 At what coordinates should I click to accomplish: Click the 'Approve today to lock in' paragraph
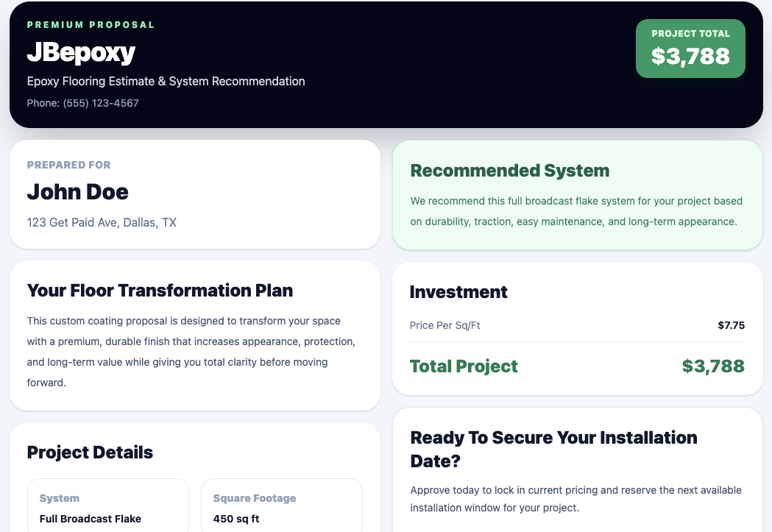(x=576, y=499)
